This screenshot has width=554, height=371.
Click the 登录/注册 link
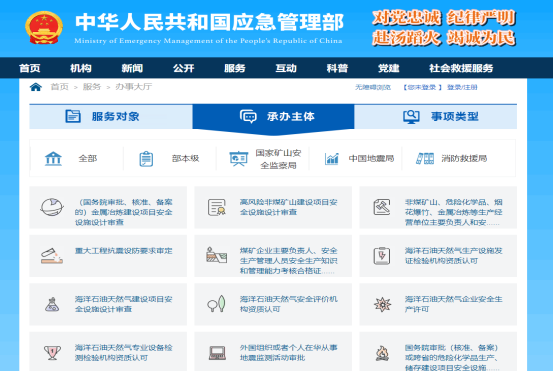pyautogui.click(x=462, y=87)
